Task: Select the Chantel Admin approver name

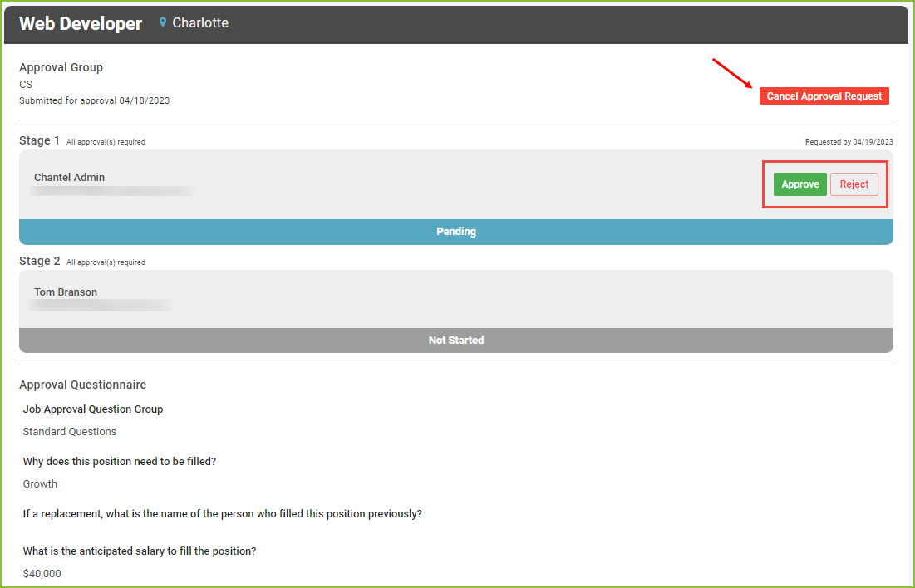Action: pyautogui.click(x=70, y=178)
